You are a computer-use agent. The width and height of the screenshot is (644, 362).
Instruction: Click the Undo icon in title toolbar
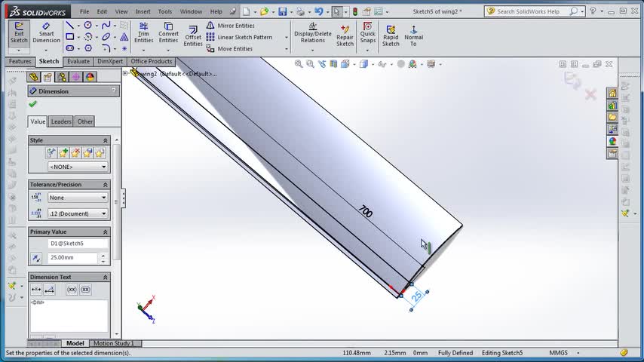click(319, 11)
